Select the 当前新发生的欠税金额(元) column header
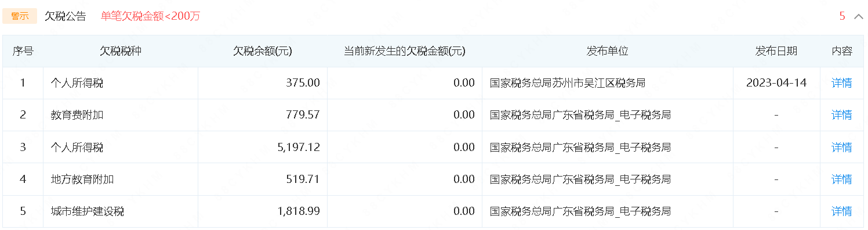Image resolution: width=868 pixels, height=230 pixels. pos(405,51)
